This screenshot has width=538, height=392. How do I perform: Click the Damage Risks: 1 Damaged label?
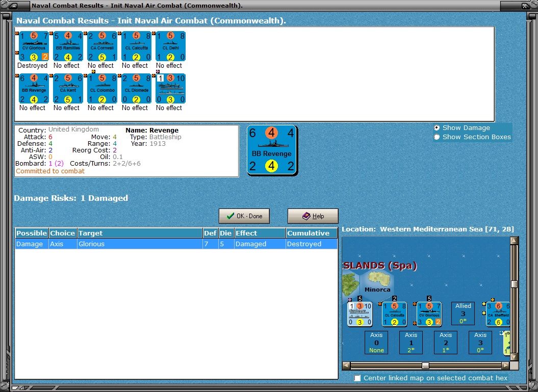(71, 198)
